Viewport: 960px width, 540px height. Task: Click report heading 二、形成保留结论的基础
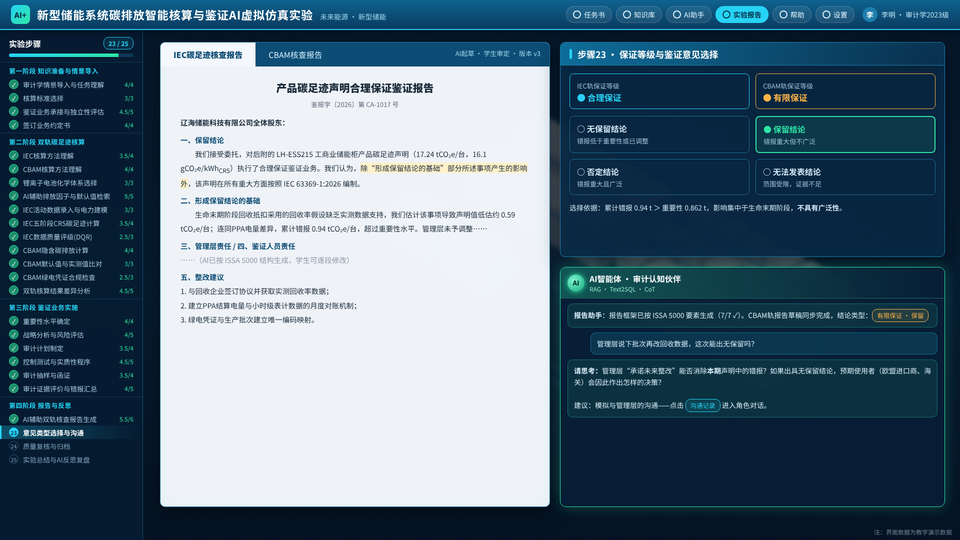[220, 201]
